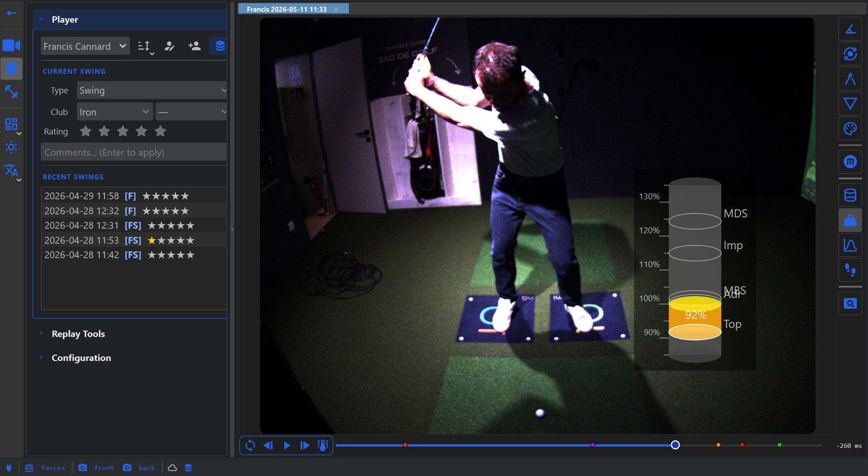The width and height of the screenshot is (868, 476).
Task: Open the Francis Cannard player dropdown
Action: click(x=85, y=46)
